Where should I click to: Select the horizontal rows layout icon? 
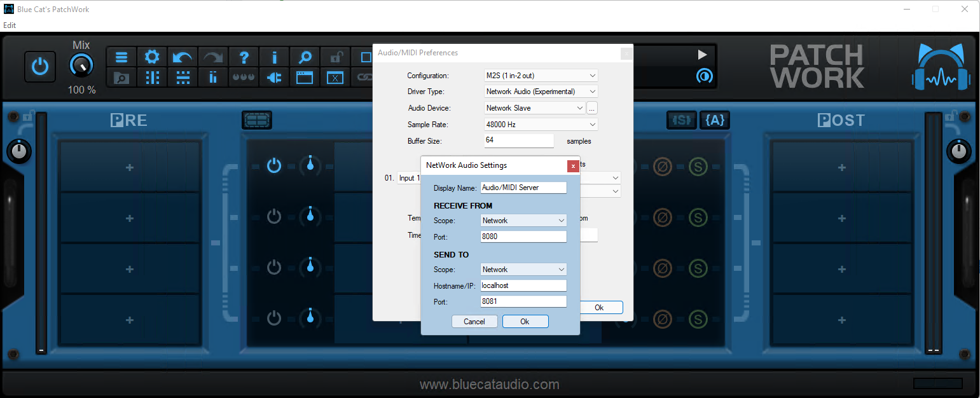(x=183, y=78)
